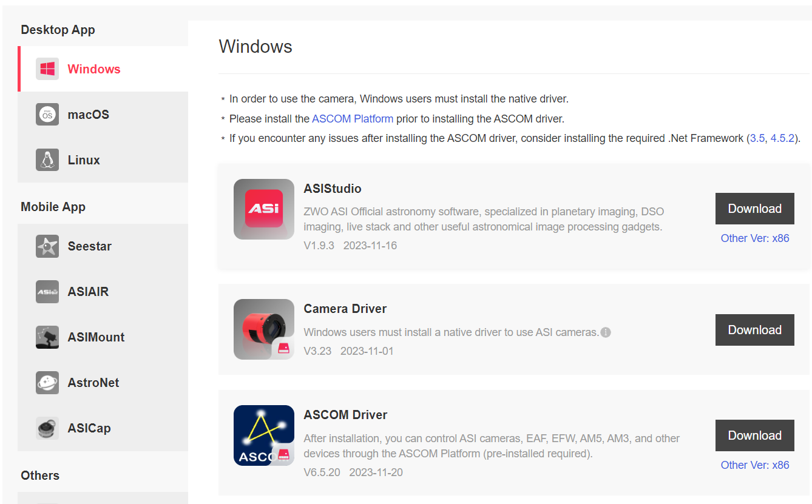Click the ASICap camera icon
This screenshot has height=504, width=812.
pos(47,428)
